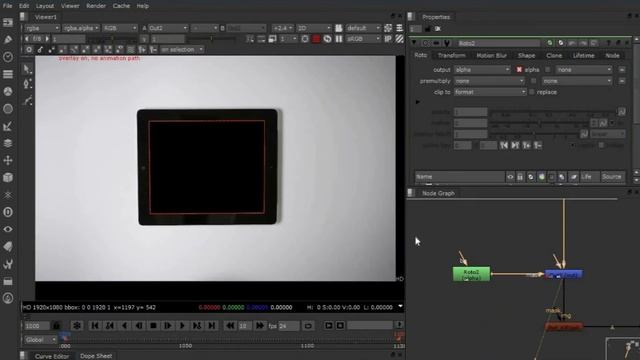Image resolution: width=640 pixels, height=360 pixels.
Task: Toggle lock column icon in shape list header
Action: point(520,177)
